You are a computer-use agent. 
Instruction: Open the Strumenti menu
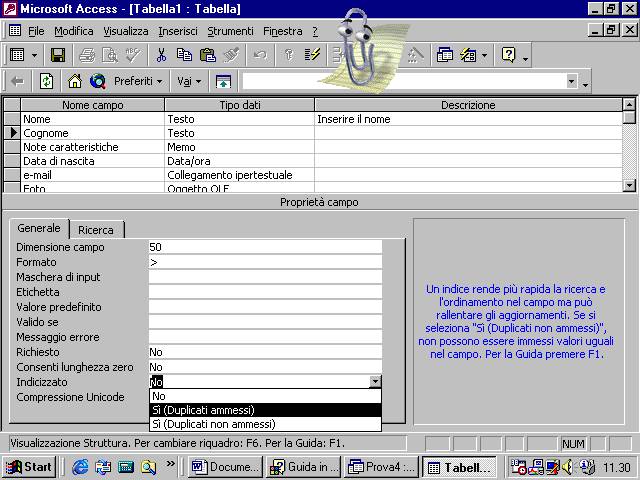(230, 31)
